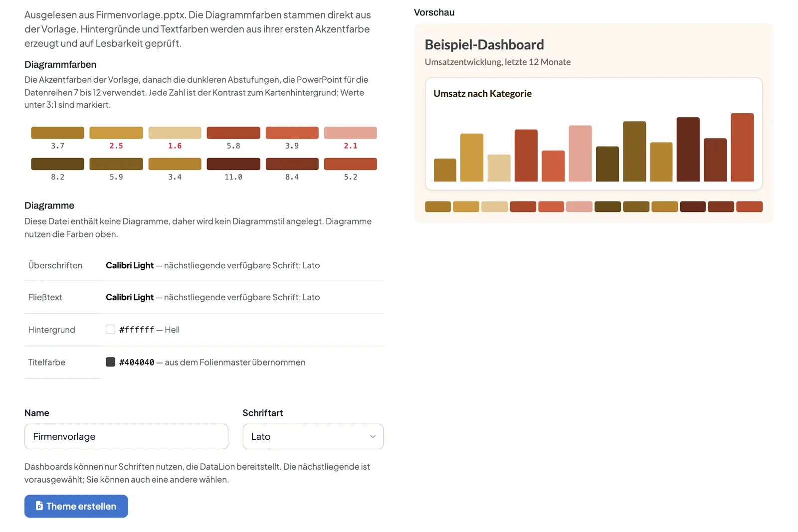Select the swatch with contrast 3.9
Screen dimensions: 798x532
coord(292,133)
